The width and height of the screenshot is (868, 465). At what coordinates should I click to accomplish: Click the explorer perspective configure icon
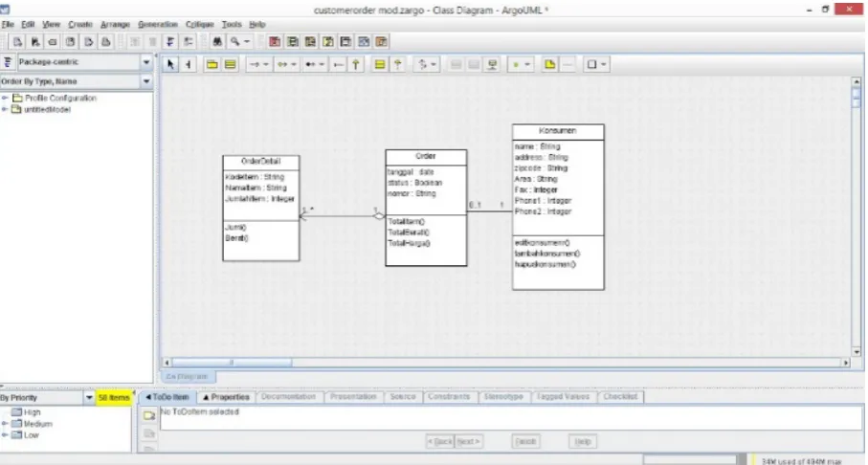8,62
